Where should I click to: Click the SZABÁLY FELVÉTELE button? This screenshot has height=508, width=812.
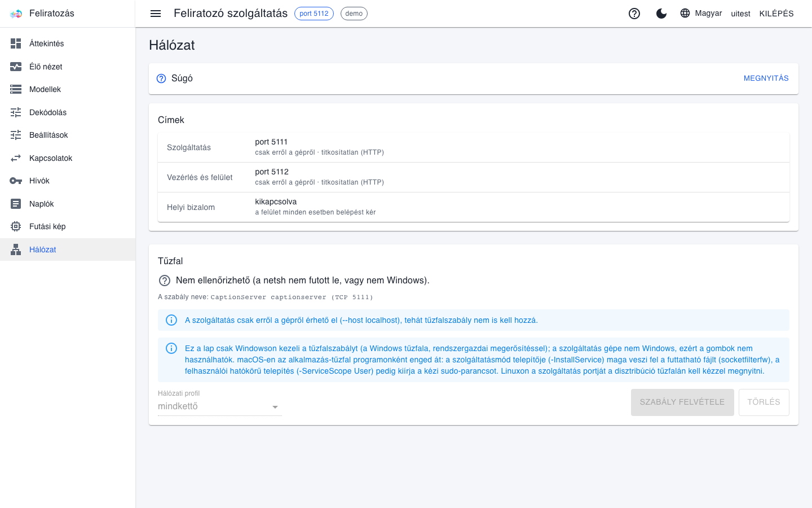[x=682, y=402]
